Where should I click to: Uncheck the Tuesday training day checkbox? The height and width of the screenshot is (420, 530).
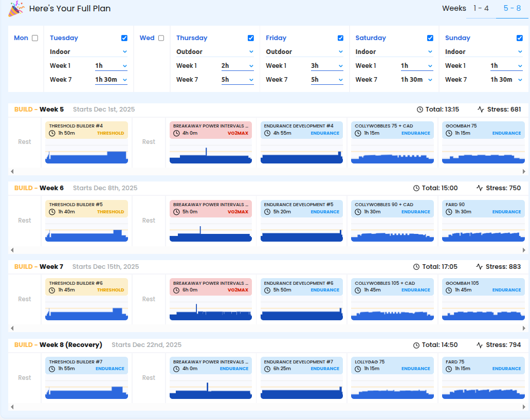(124, 38)
